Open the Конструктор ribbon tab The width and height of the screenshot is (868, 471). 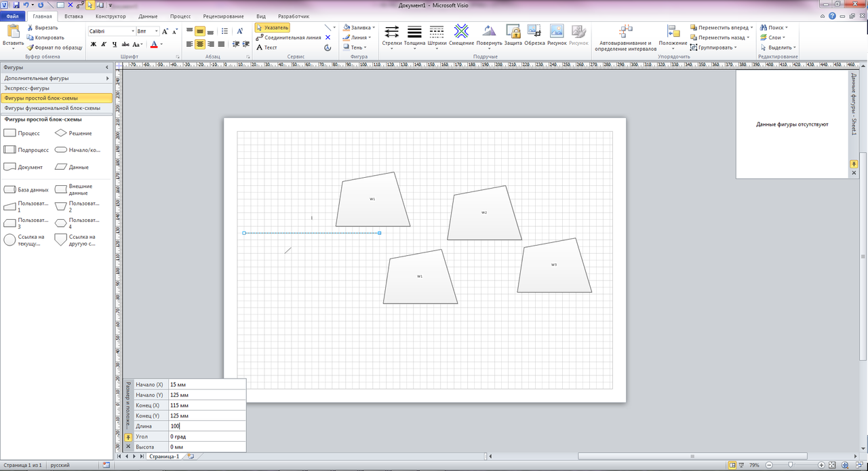click(110, 16)
